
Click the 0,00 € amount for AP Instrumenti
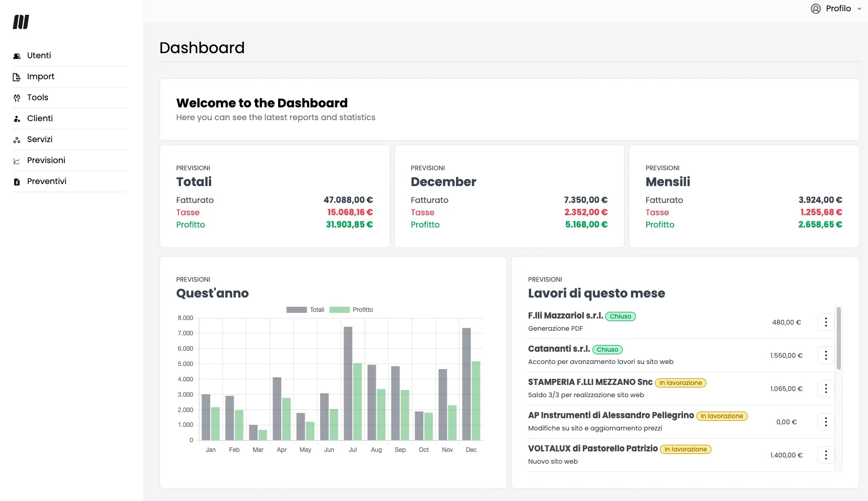(x=787, y=422)
